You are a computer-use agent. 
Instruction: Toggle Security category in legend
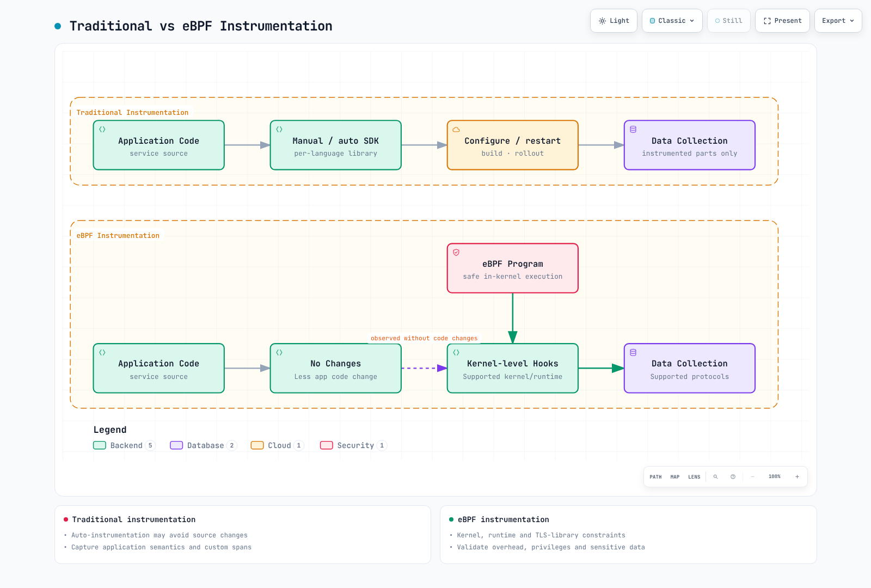point(354,445)
